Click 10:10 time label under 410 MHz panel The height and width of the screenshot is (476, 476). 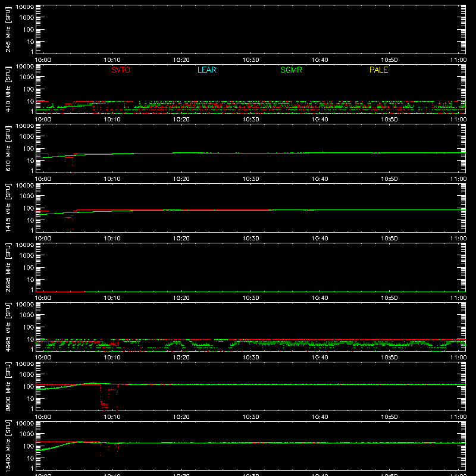112,120
